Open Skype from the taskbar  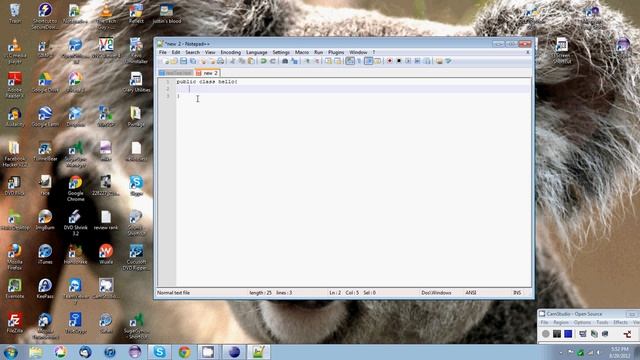(159, 352)
